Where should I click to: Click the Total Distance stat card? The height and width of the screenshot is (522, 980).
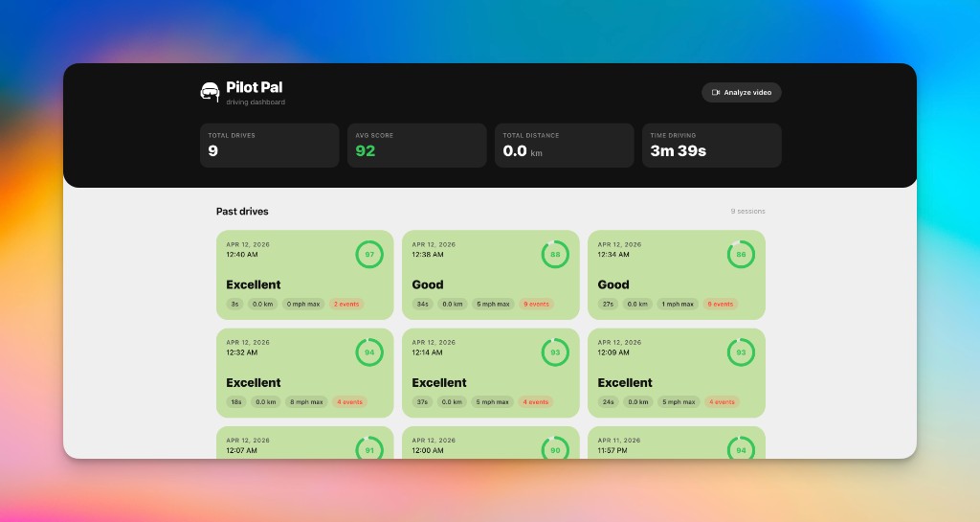(565, 145)
